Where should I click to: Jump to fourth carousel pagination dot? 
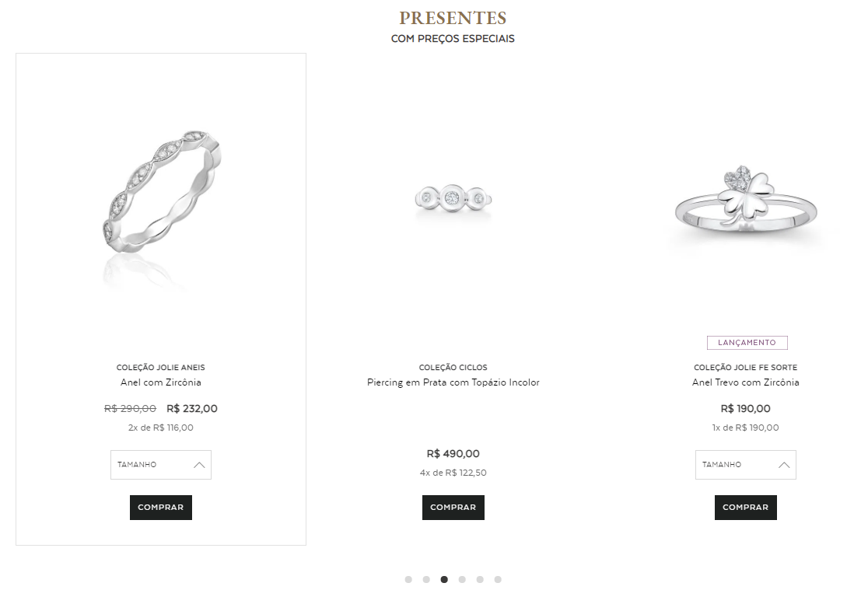pyautogui.click(x=462, y=579)
